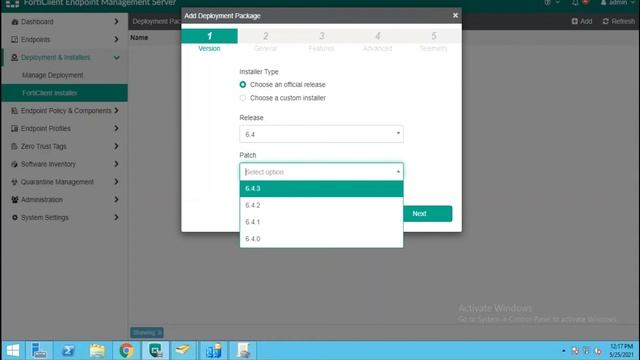This screenshot has height=360, width=640.
Task: Open Google Chrome from taskbar
Action: 127,351
